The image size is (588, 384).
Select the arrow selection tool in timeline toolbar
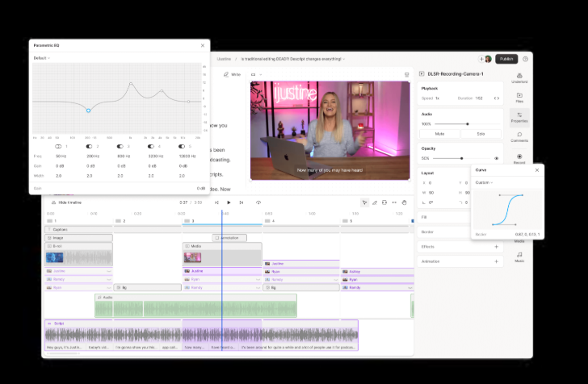click(x=364, y=202)
